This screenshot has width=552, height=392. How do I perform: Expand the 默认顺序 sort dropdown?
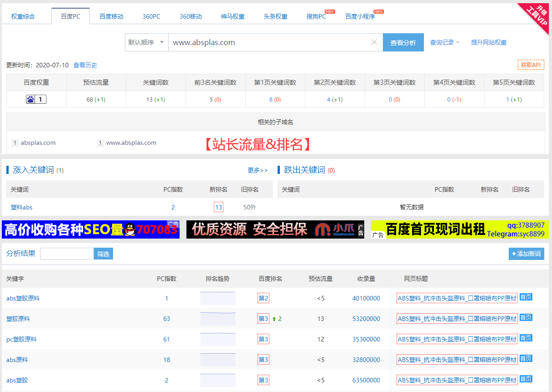pos(146,42)
